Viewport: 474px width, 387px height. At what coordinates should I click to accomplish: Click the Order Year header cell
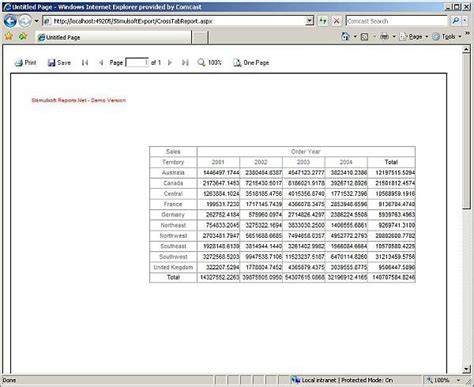tap(306, 151)
